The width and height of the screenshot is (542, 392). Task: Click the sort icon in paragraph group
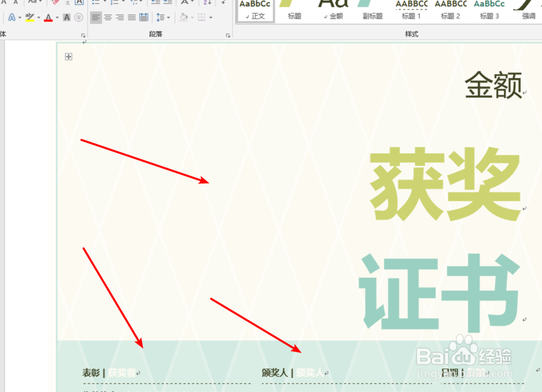click(x=206, y=3)
